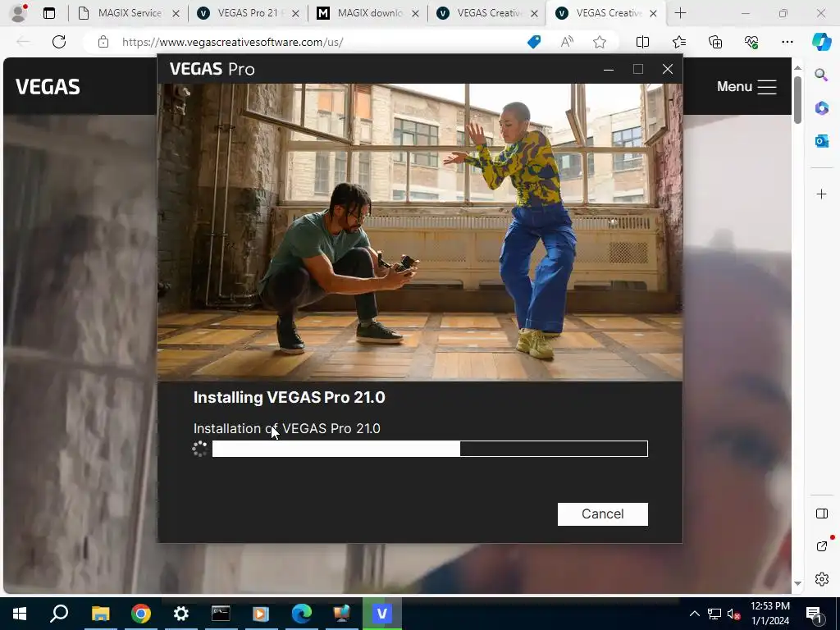Open the Copilot sidebar icon
Viewport: 840px width, 630px height.
(x=821, y=42)
